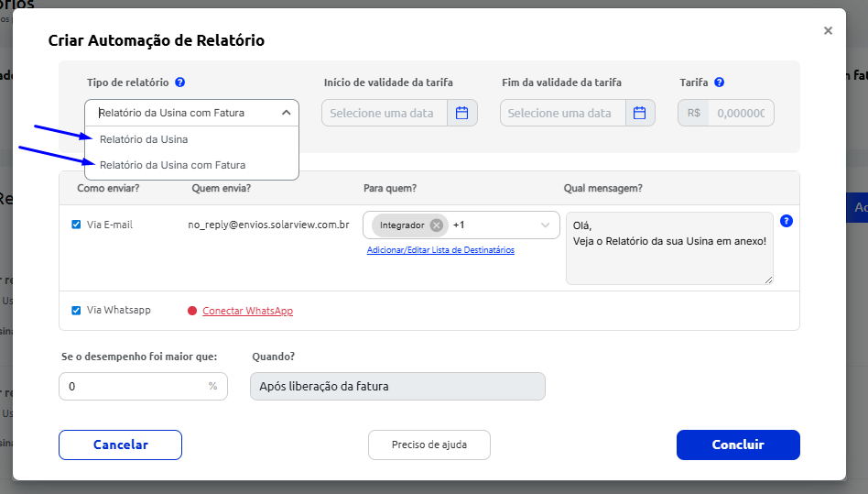
Task: Open the Preciso de ajuda button
Action: [x=429, y=445]
